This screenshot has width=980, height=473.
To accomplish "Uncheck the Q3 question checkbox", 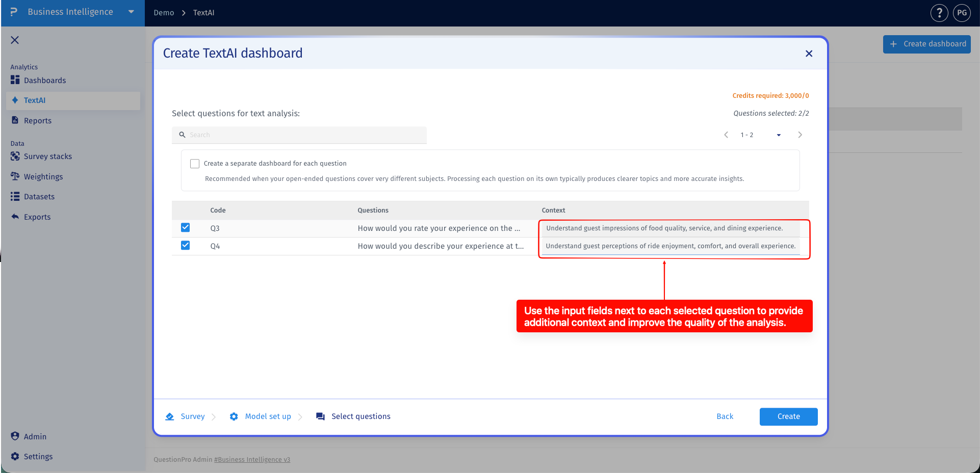I will (185, 227).
